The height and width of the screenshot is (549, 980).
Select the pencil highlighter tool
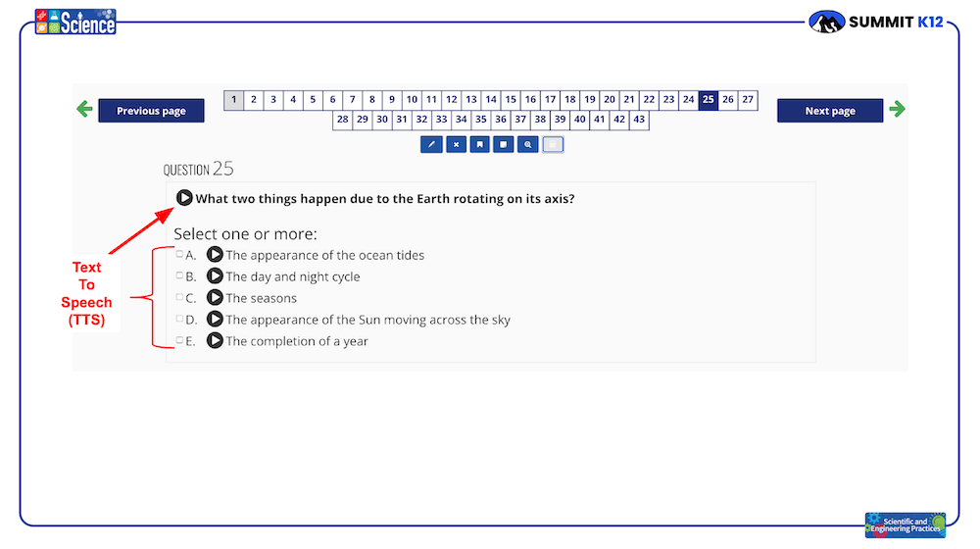[x=431, y=144]
